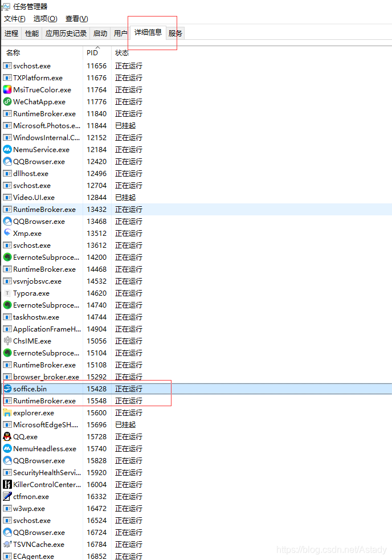Select the SecurityHealthServi... process
The image size is (392, 560).
197,472
